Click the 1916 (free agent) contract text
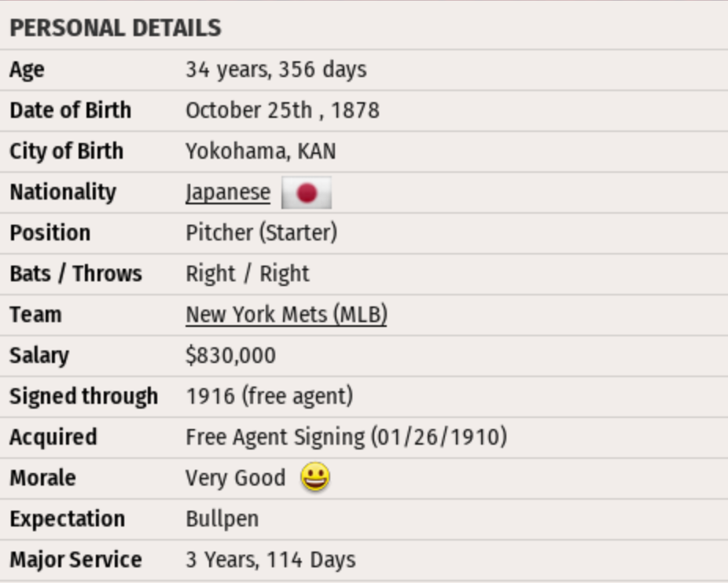 269,397
